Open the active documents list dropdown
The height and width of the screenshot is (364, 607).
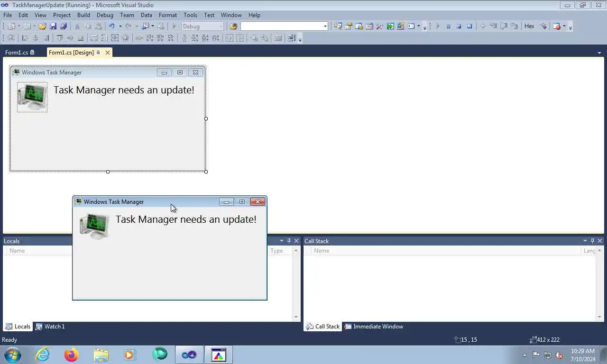pyautogui.click(x=599, y=53)
